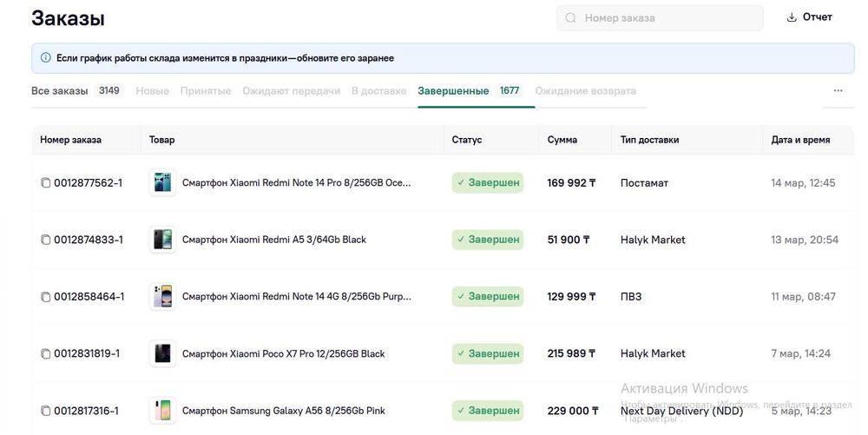Screen dimensions: 868x435
Task: Click delivery type ПВЗ
Action: 631,297
